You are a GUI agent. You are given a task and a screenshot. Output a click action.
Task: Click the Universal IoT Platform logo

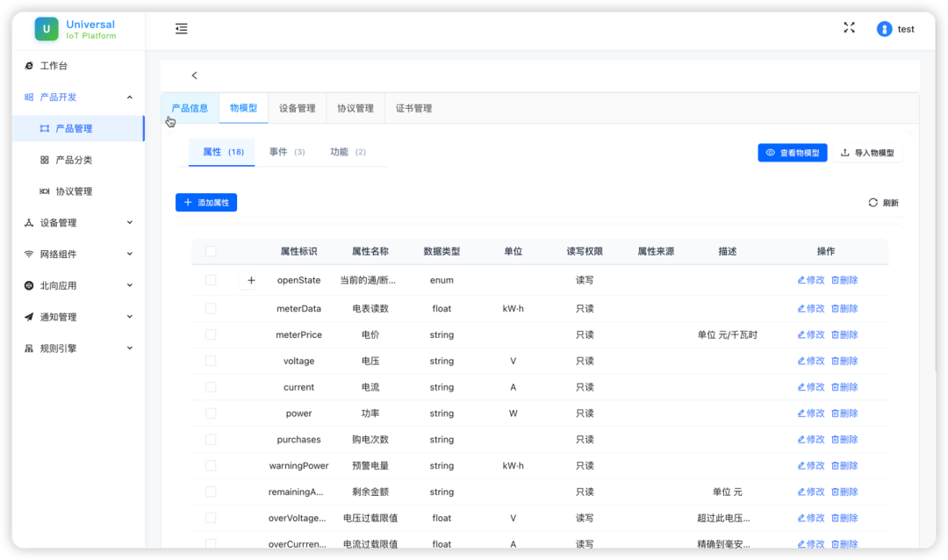click(47, 29)
